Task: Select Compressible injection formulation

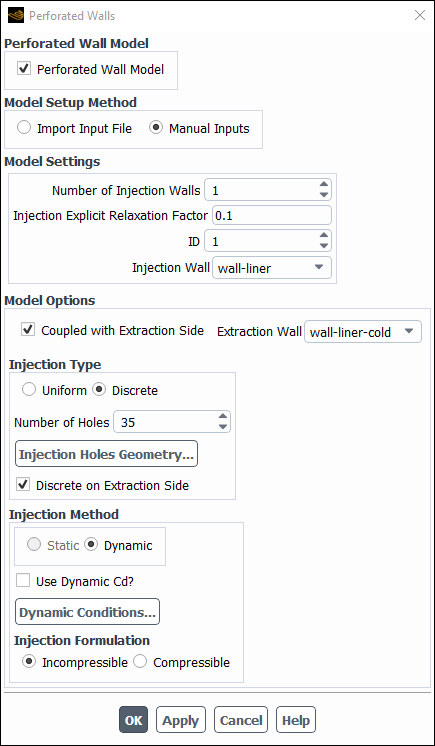Action: pyautogui.click(x=140, y=662)
